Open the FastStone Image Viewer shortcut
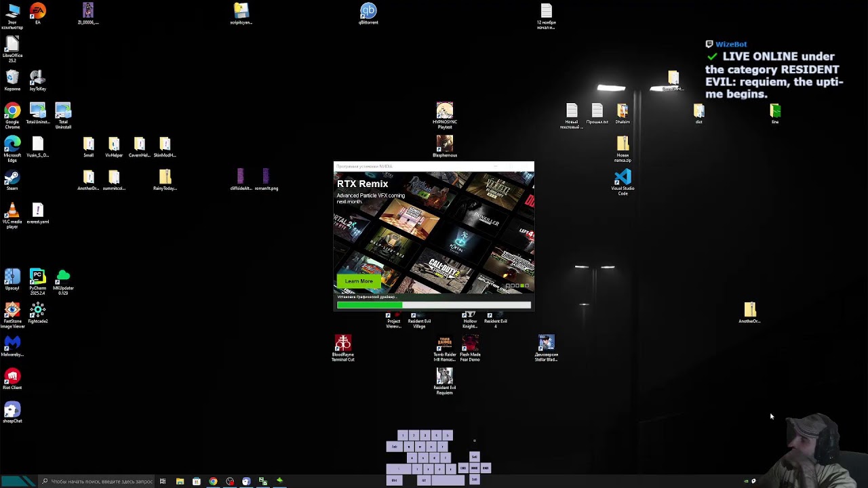The height and width of the screenshot is (488, 868). coord(12,315)
